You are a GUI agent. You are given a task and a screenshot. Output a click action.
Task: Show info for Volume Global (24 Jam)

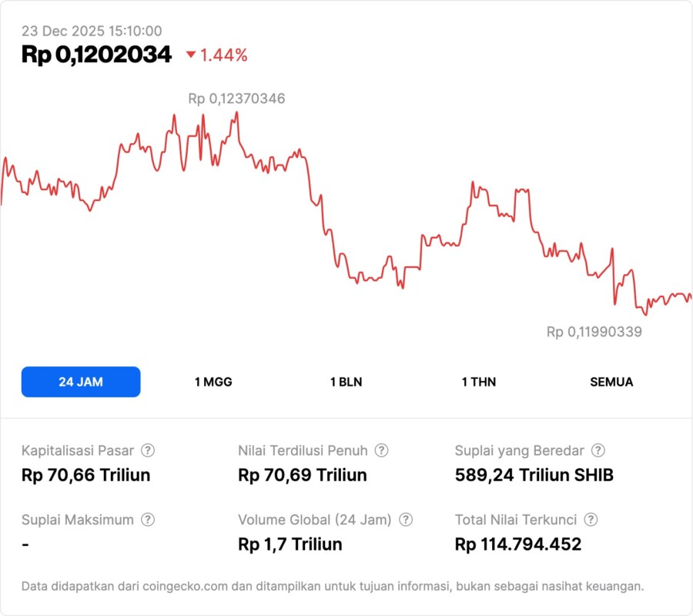[x=406, y=520]
